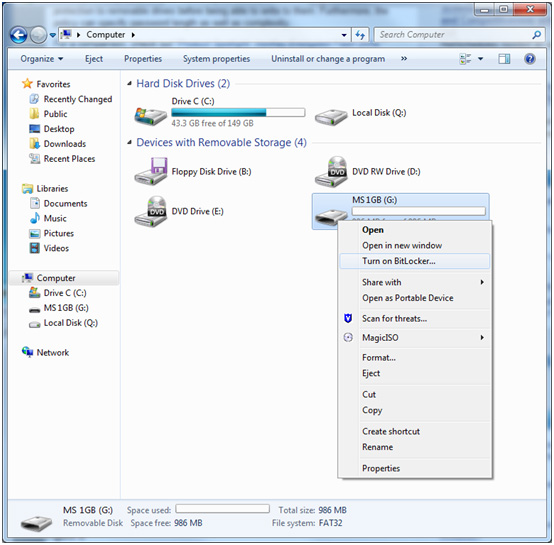Viewport: 554px width, 545px height.
Task: Open the Organize dropdown menu
Action: pos(42,59)
